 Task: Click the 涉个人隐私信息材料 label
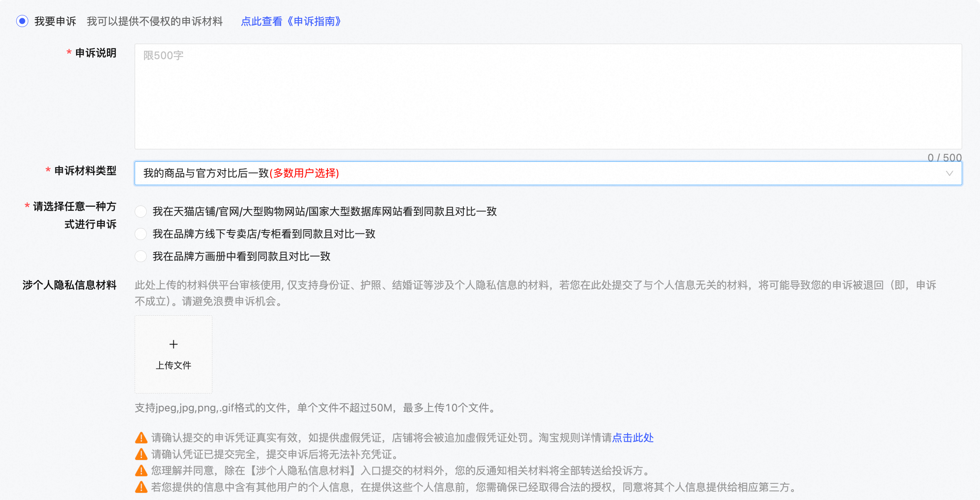point(69,285)
